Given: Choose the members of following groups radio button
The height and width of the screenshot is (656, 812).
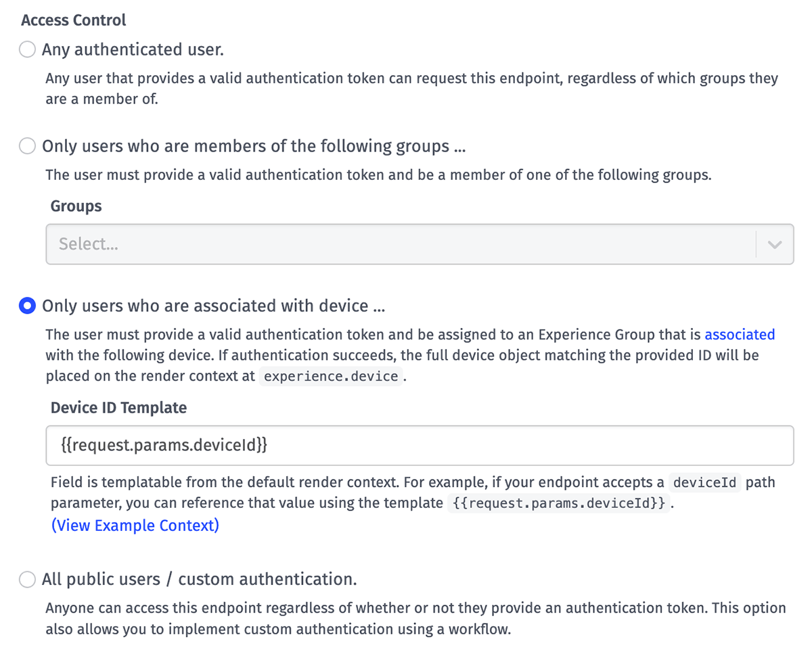Looking at the screenshot, I should point(27,146).
